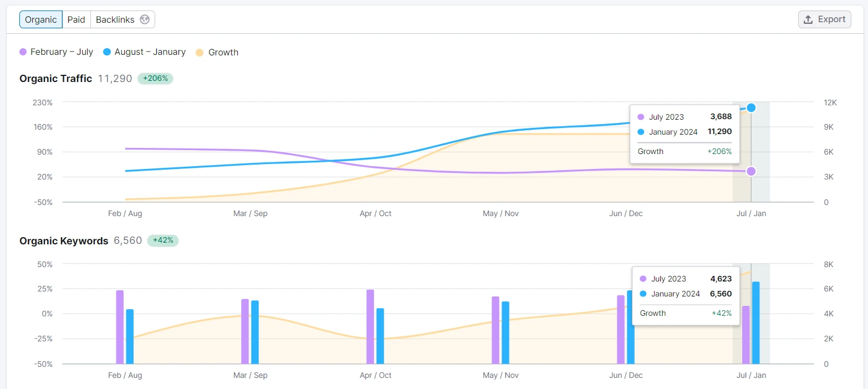
Task: Click the purple Feb / Aug keyword bar
Action: (120, 327)
